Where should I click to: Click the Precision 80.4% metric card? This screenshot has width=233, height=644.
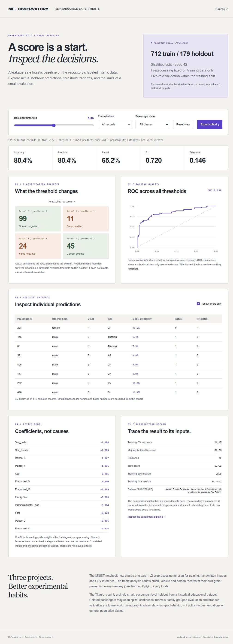pos(74,158)
